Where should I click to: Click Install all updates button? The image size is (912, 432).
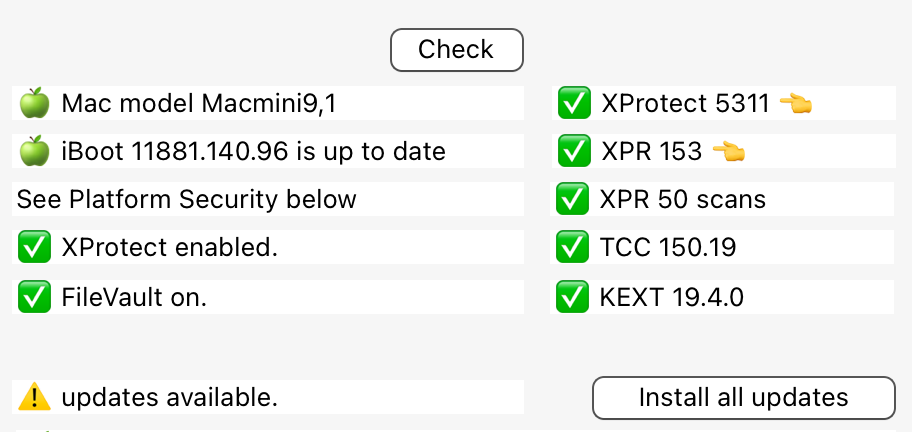click(x=743, y=398)
